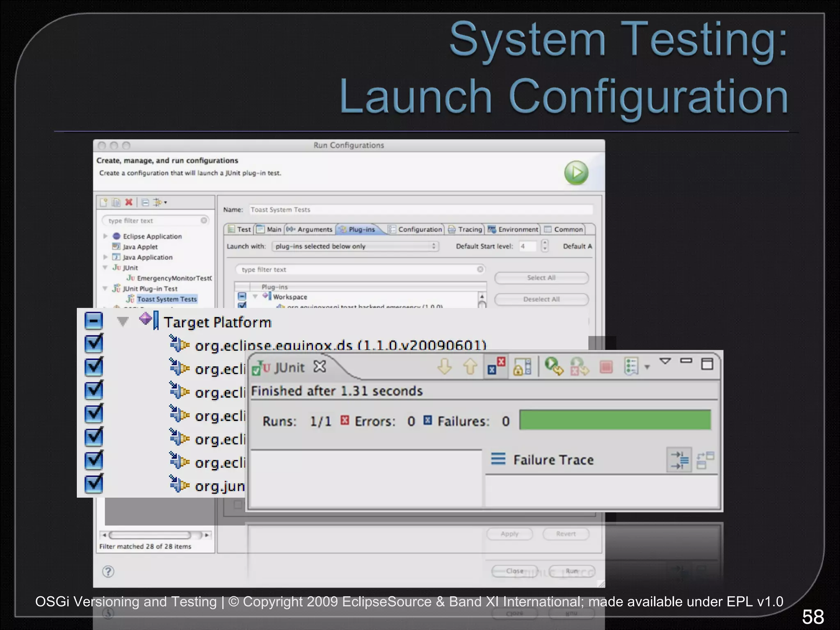Image resolution: width=840 pixels, height=630 pixels.
Task: Select the EmergencyMonitorTest configuration
Action: click(174, 278)
